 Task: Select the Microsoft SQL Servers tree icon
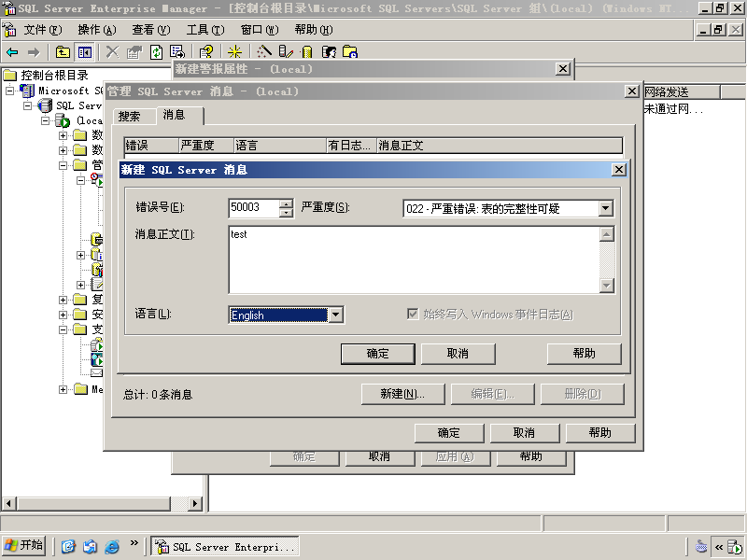(x=27, y=91)
